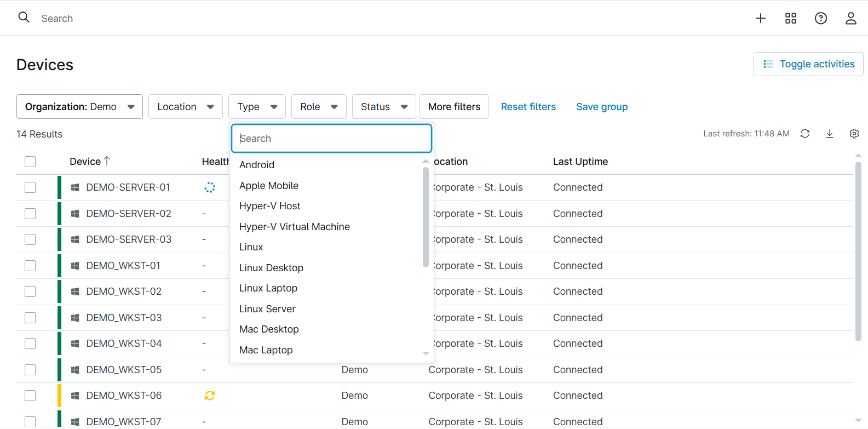This screenshot has height=429, width=868.
Task: Open the Status filter dropdown
Action: [384, 107]
